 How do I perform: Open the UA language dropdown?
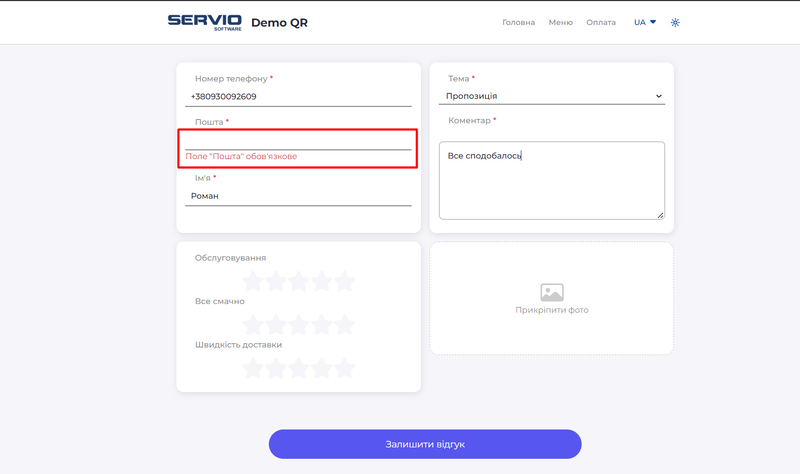644,22
